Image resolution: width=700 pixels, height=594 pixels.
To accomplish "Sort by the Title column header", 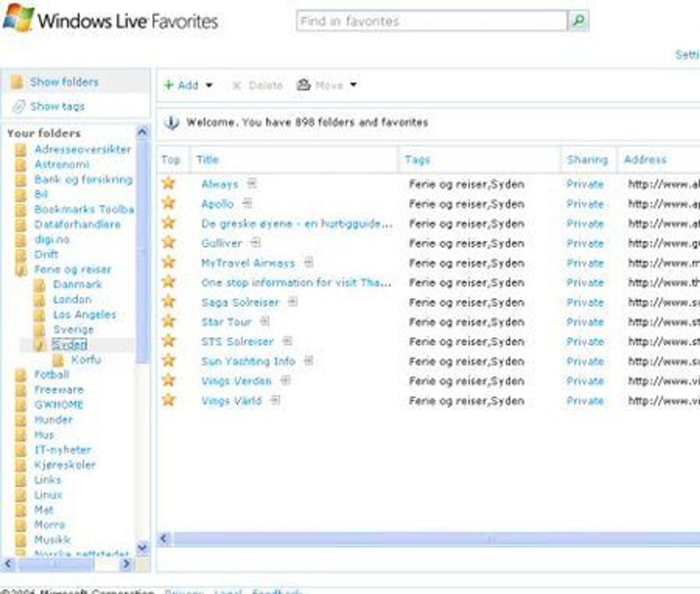I will point(208,160).
